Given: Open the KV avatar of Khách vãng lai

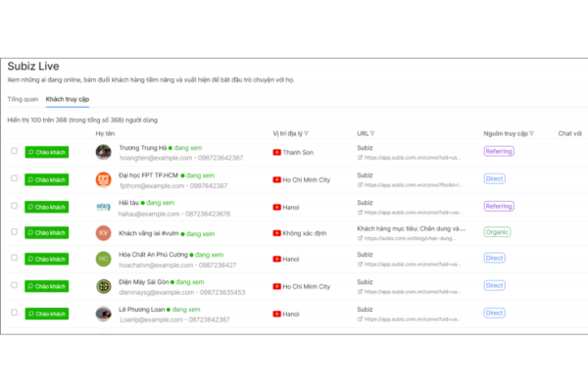Looking at the screenshot, I should coord(103,233).
